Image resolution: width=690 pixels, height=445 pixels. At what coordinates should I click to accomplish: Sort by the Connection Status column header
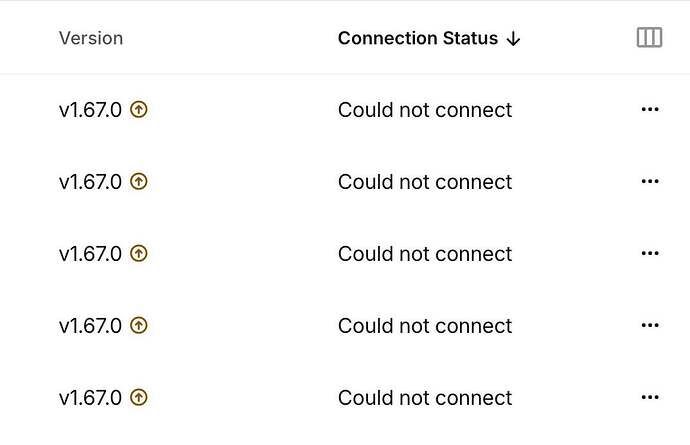pos(418,38)
